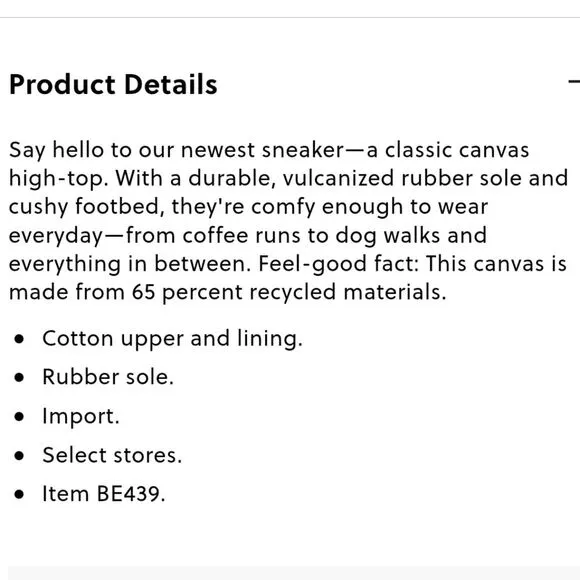Click the Product Details heading
The height and width of the screenshot is (580, 580).
pos(113,84)
